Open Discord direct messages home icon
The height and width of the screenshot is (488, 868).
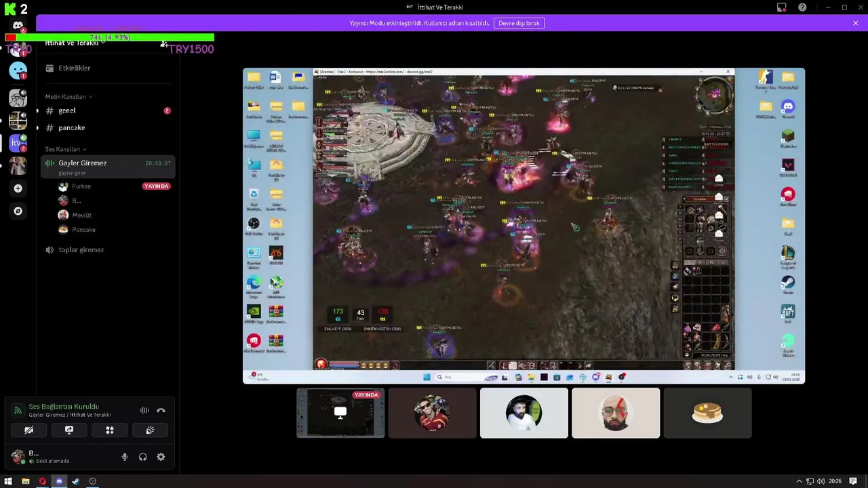coord(18,26)
